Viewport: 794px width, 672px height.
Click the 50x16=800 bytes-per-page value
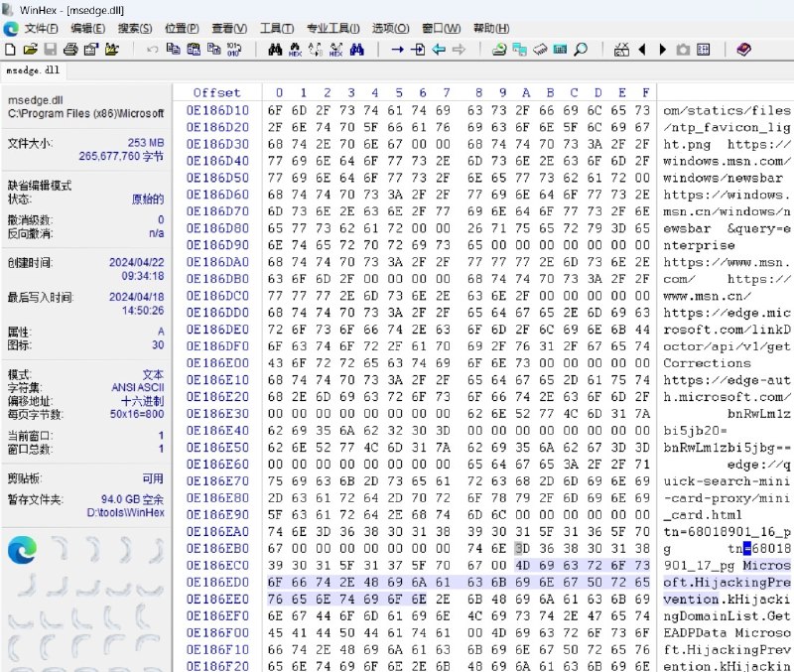point(137,414)
